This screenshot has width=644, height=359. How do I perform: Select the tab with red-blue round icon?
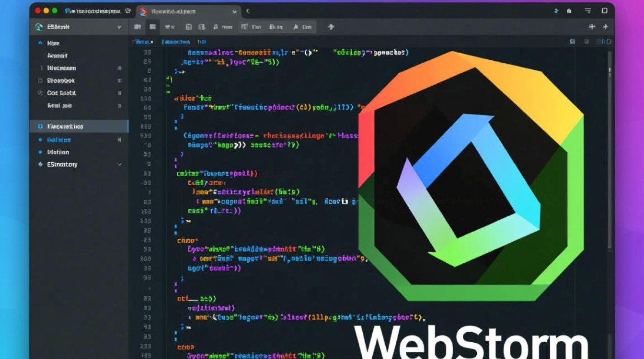point(188,11)
